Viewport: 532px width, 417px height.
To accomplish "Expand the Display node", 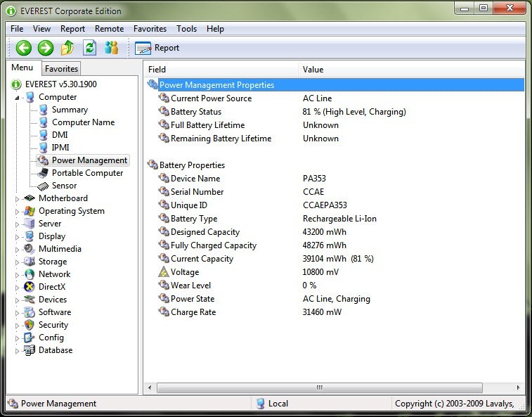I will (x=17, y=237).
